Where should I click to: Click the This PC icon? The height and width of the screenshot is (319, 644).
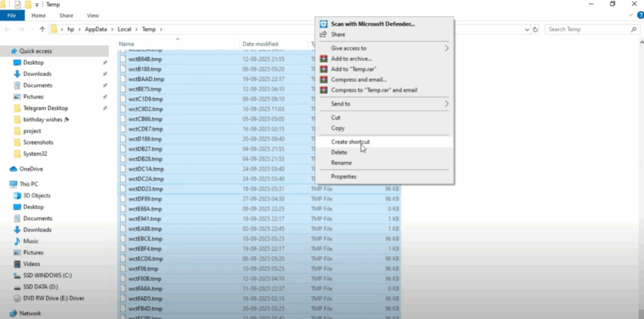13,184
